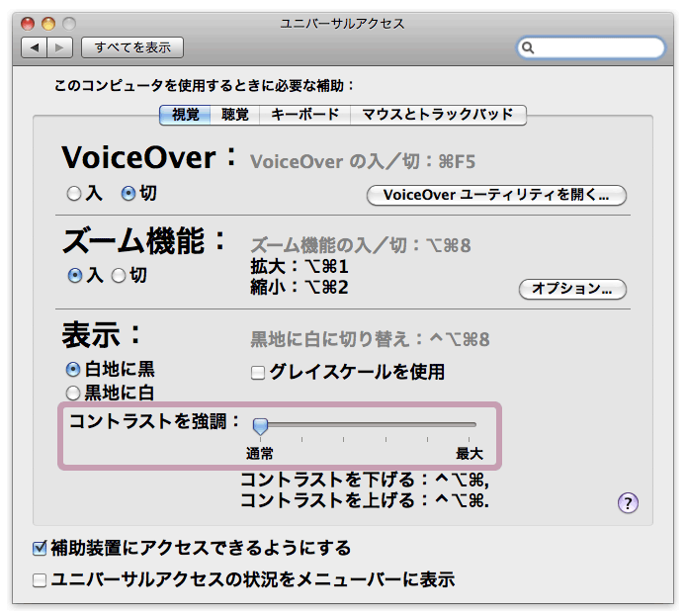This screenshot has height=616, width=686.
Task: Open the マウスとトラックパッド tab
Action: coord(438,115)
